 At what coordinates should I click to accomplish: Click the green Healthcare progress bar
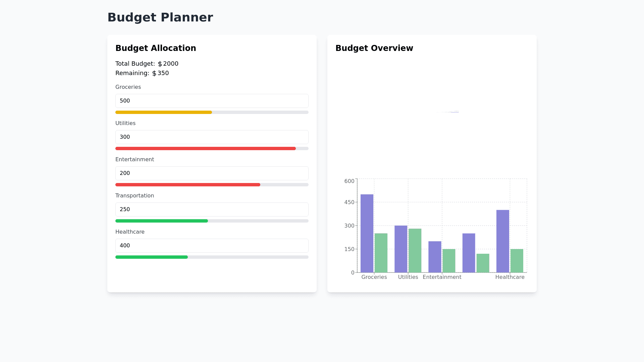152,257
